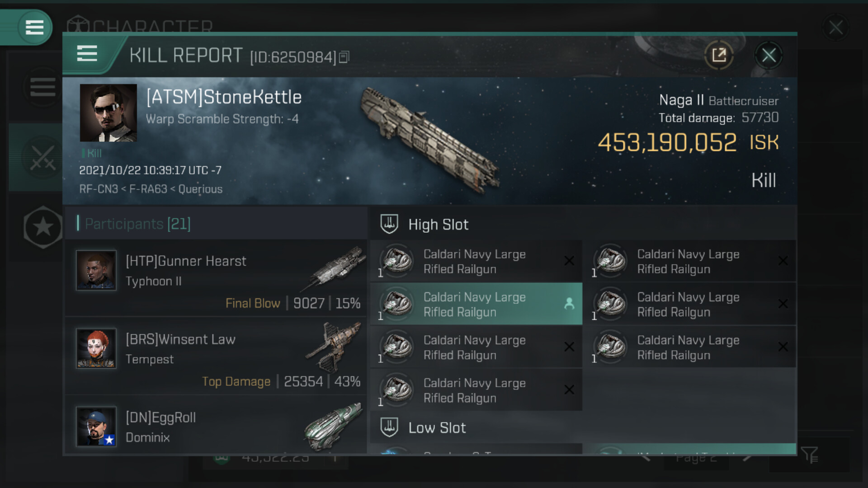Screen dimensions: 868x488
Task: Click the fourth left-column railgun module icon
Action: (397, 389)
